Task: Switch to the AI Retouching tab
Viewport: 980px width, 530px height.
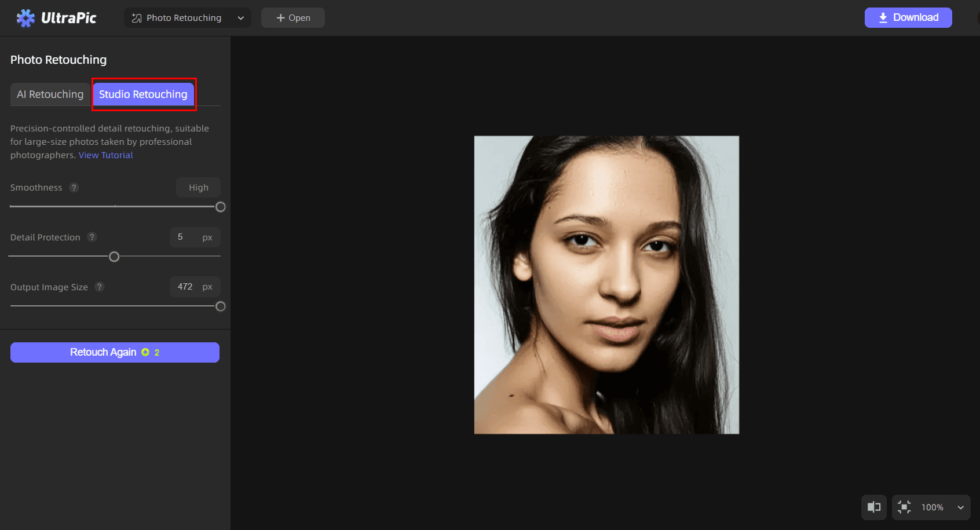Action: [50, 94]
